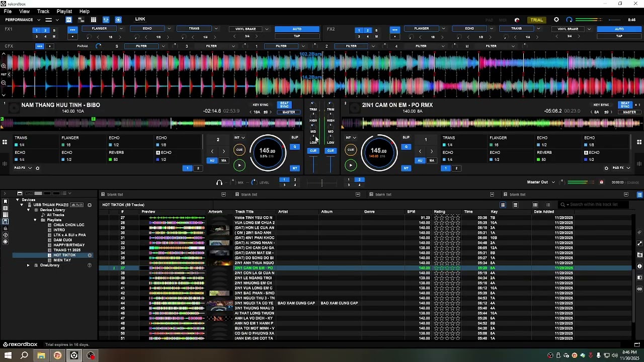Open FX1 TRANS effect dropdown

pos(216,29)
